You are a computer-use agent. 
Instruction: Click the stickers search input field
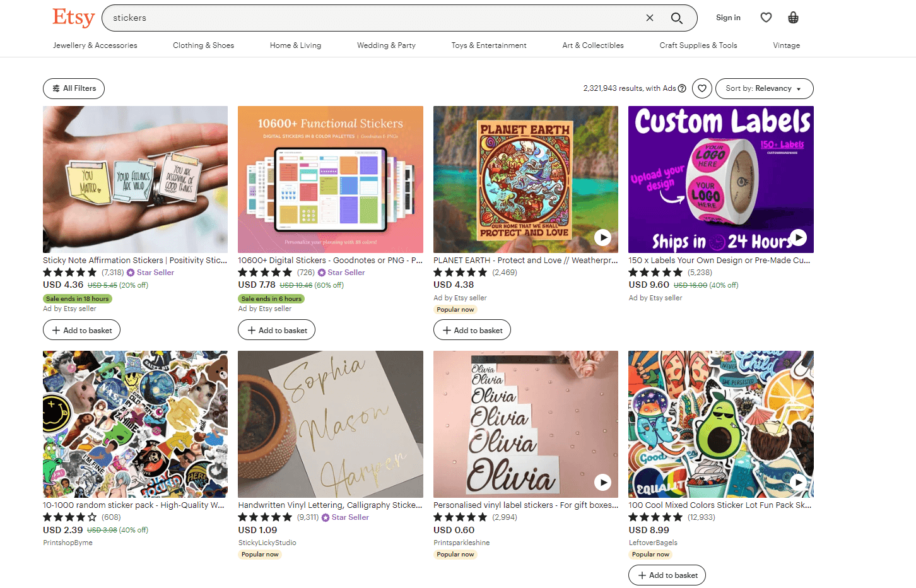coord(372,18)
